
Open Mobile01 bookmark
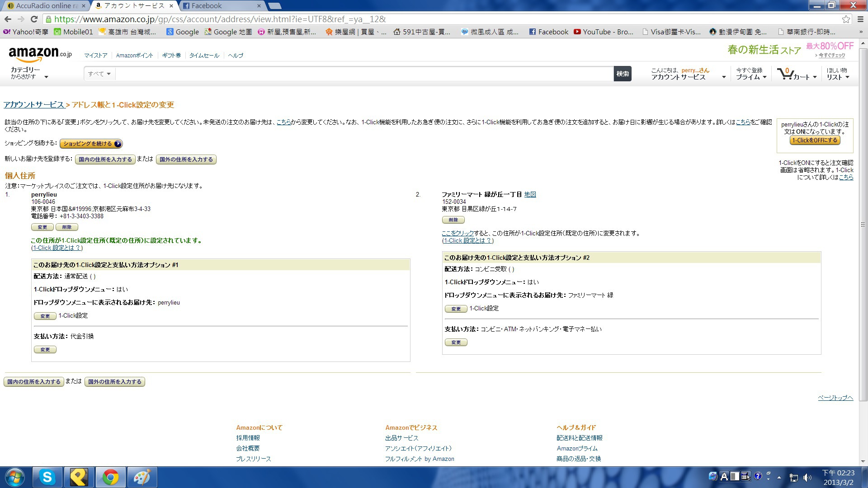(x=73, y=32)
